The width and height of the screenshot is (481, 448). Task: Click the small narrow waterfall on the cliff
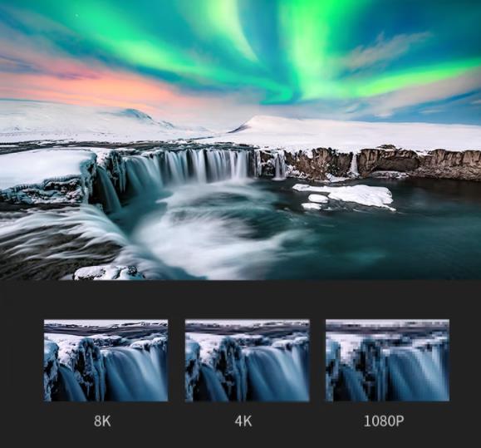[x=354, y=165]
